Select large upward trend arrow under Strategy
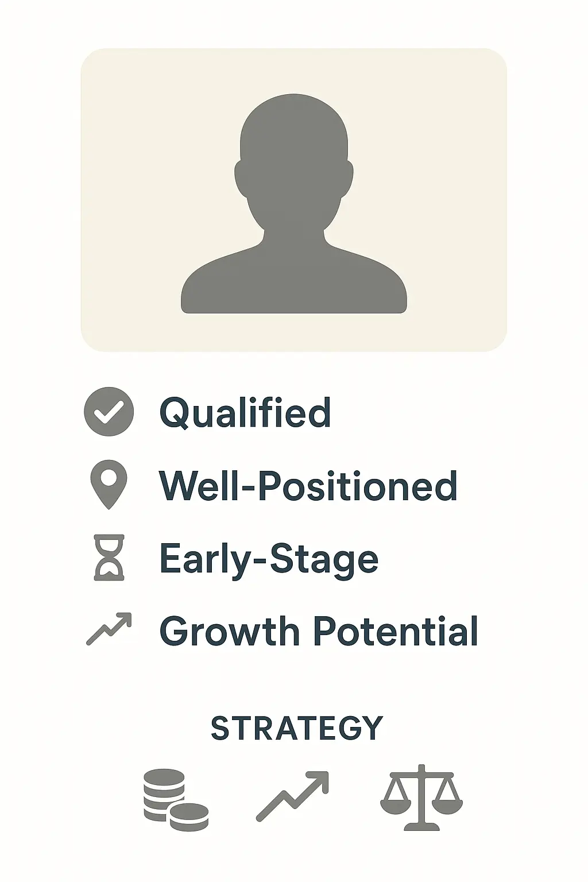Screen dimensions: 588x882 [x=292, y=796]
